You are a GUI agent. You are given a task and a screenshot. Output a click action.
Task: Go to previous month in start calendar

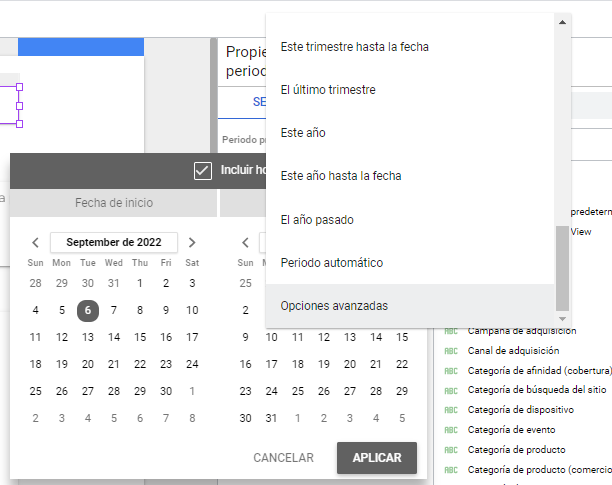pos(36,242)
